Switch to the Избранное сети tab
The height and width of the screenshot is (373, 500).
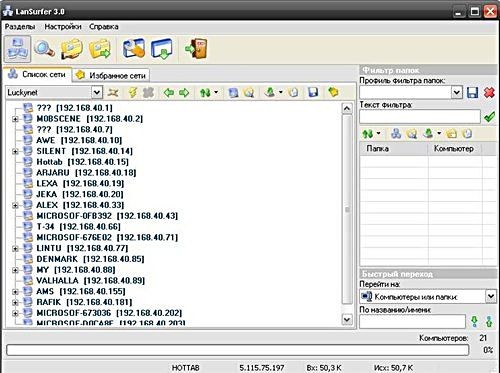pyautogui.click(x=111, y=75)
